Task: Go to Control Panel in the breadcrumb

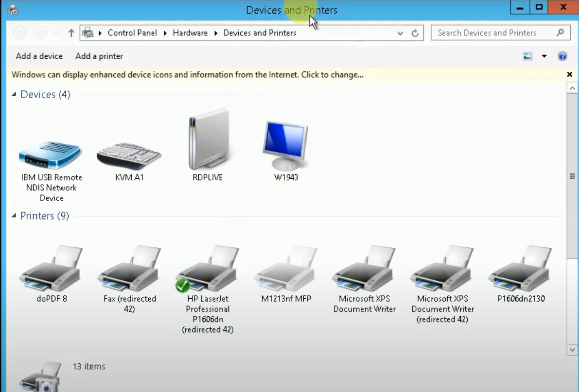Action: pyautogui.click(x=132, y=33)
